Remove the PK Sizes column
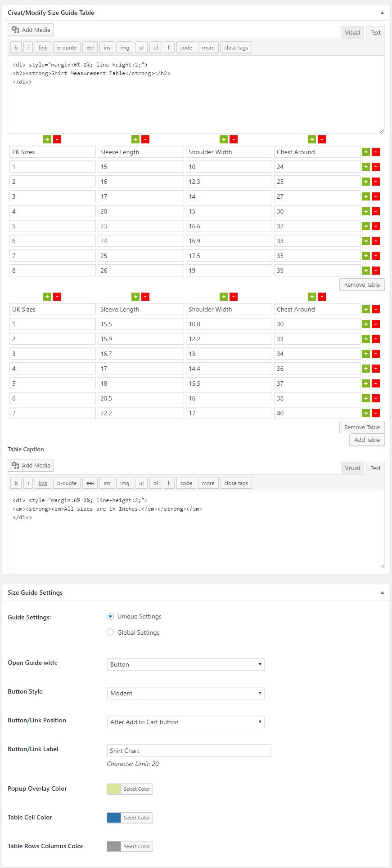 point(57,139)
